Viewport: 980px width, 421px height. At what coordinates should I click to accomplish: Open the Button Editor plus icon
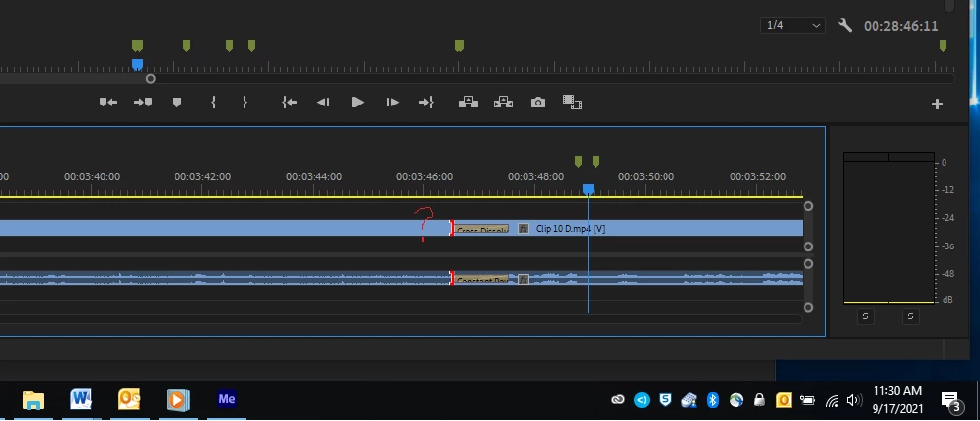click(x=937, y=105)
